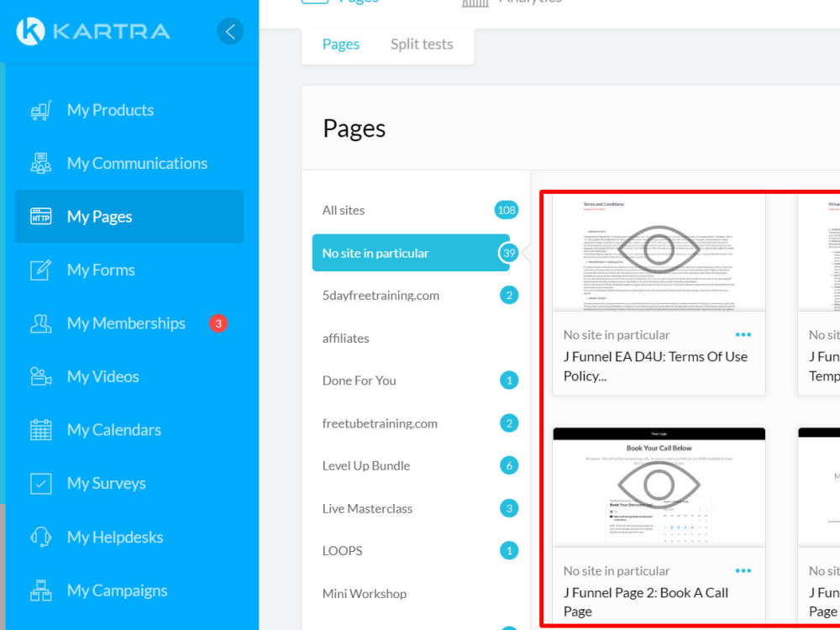Click the count badge 6 for Level Up Bundle
The height and width of the screenshot is (630, 840).
509,465
